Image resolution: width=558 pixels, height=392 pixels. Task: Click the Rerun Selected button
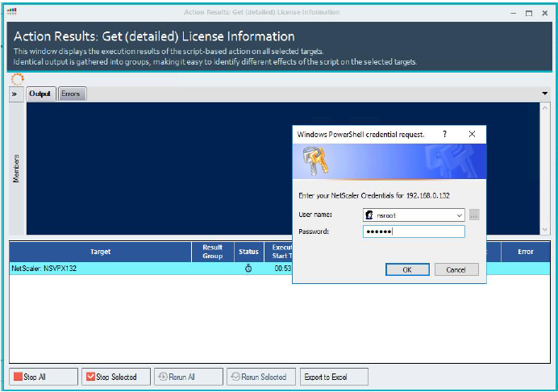pos(261,377)
